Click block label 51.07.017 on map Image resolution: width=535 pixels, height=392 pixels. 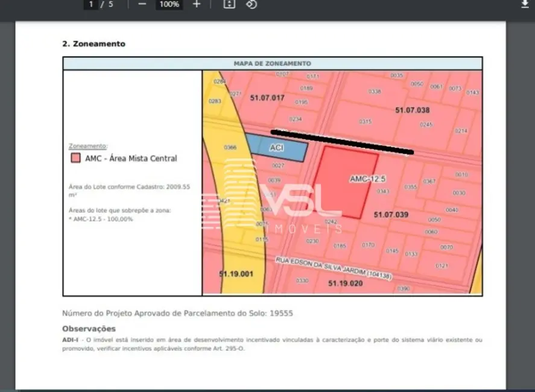(267, 98)
